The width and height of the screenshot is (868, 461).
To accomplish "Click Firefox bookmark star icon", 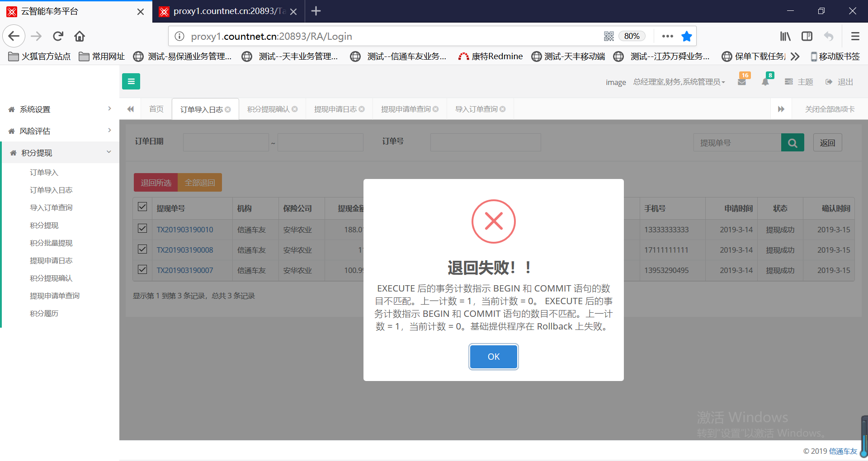I will [686, 36].
